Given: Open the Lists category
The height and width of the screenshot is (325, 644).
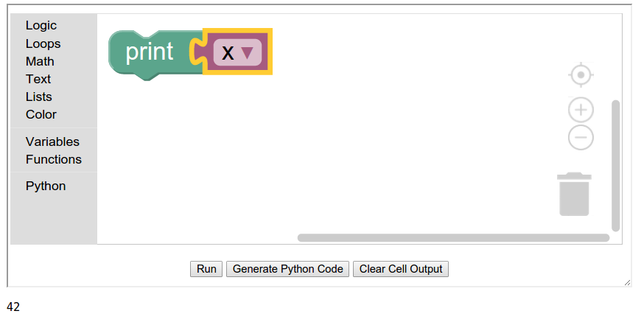Looking at the screenshot, I should 39,97.
